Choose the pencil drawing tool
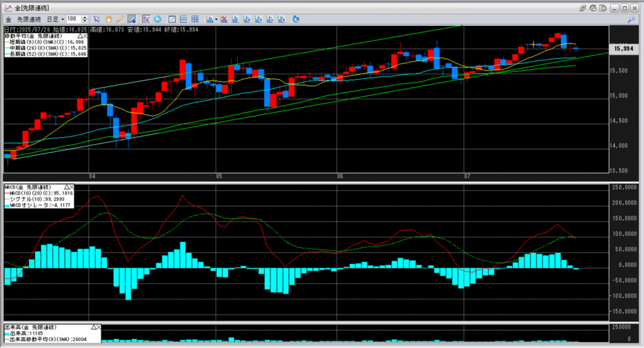Screen dimensions: 644x348 pos(119,20)
